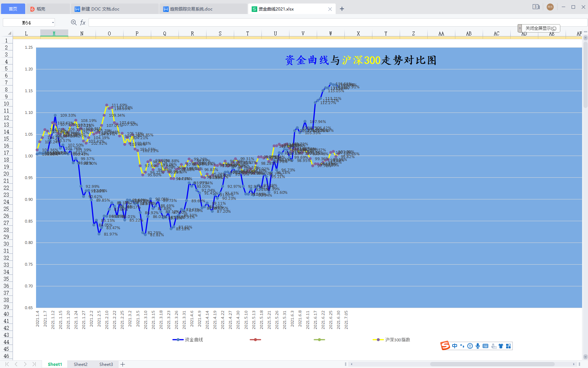Select column header Q

[x=164, y=34]
